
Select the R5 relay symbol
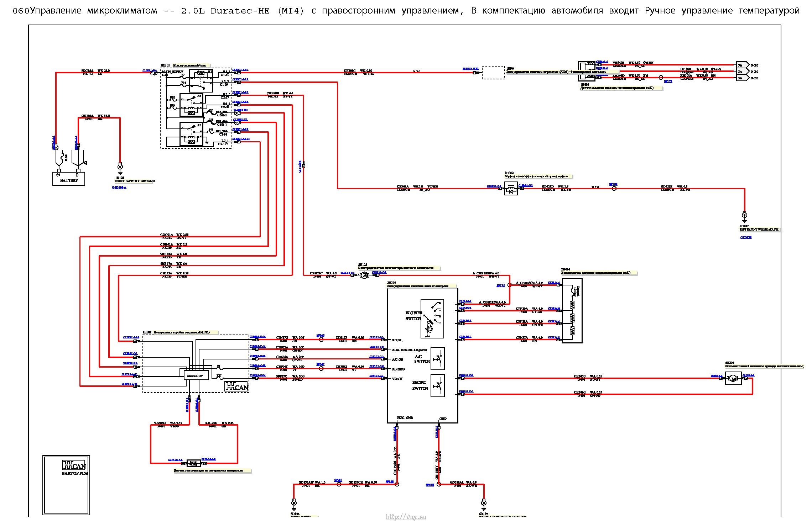point(192,105)
